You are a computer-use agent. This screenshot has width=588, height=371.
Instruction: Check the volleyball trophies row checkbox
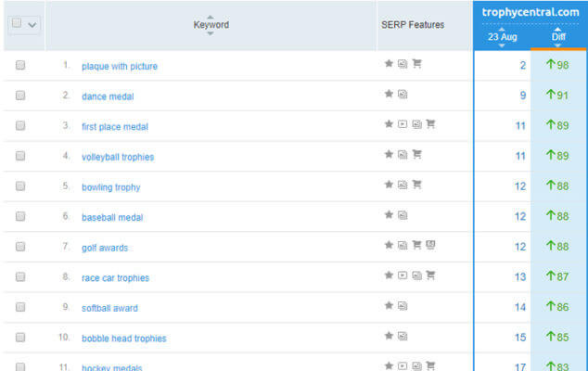click(x=20, y=156)
